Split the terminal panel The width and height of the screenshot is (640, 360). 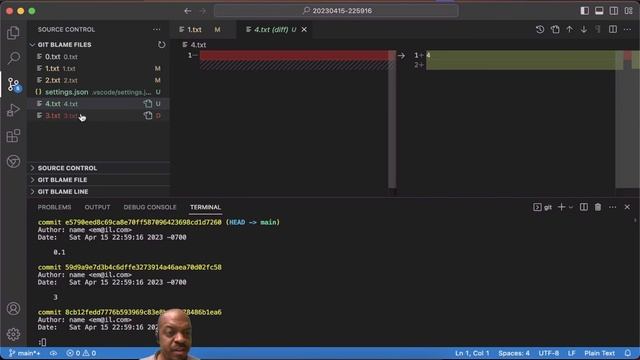click(584, 207)
